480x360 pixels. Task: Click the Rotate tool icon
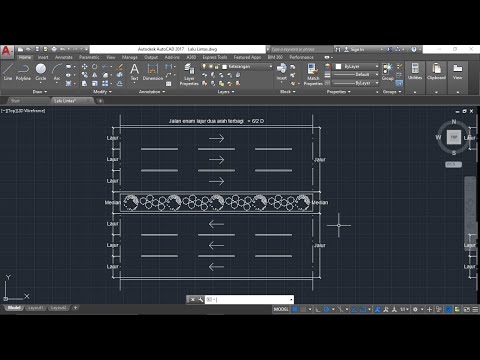pyautogui.click(x=95, y=67)
